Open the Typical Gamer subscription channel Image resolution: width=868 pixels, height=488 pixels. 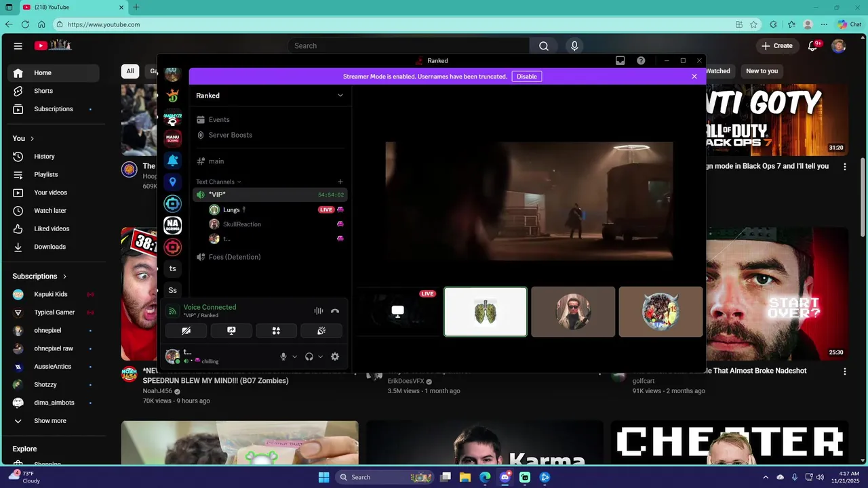click(54, 312)
